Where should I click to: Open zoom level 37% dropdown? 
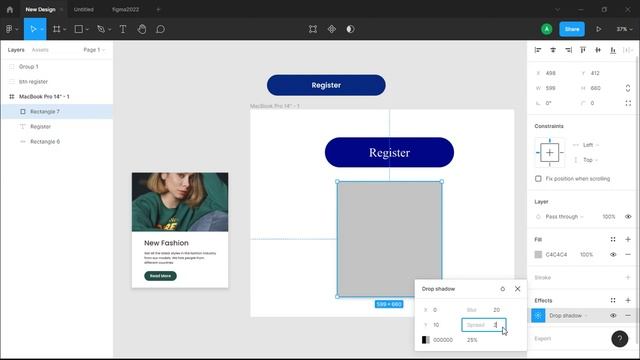(x=624, y=29)
